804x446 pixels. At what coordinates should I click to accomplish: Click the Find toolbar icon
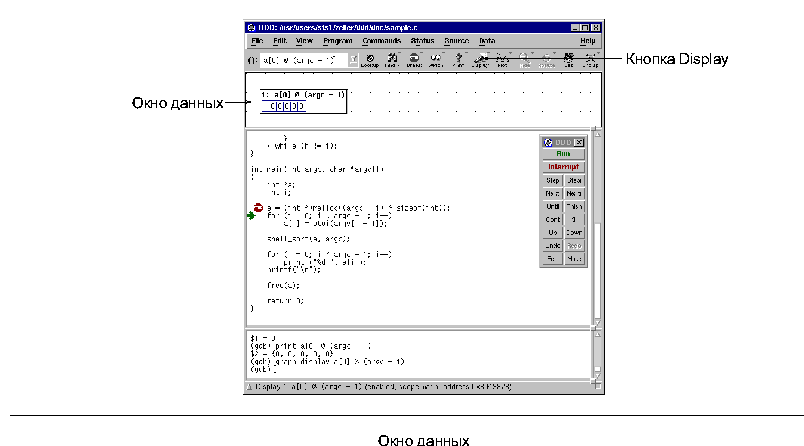pyautogui.click(x=391, y=60)
